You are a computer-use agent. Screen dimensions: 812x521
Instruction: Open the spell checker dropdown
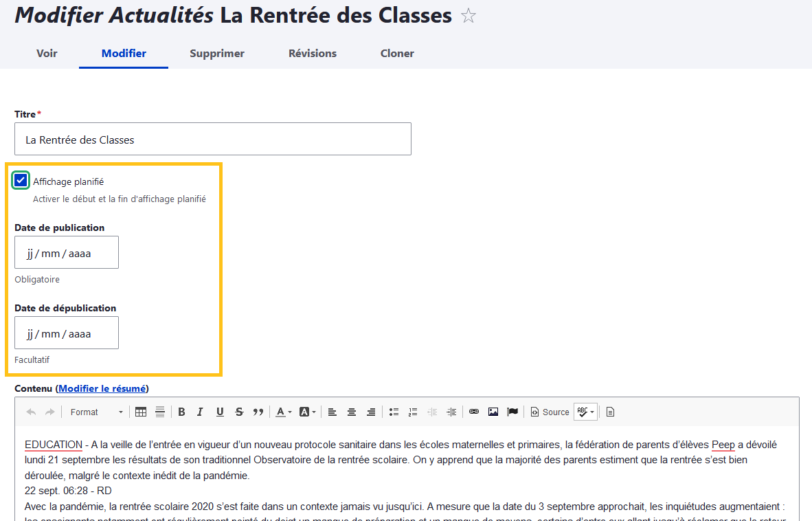click(585, 412)
